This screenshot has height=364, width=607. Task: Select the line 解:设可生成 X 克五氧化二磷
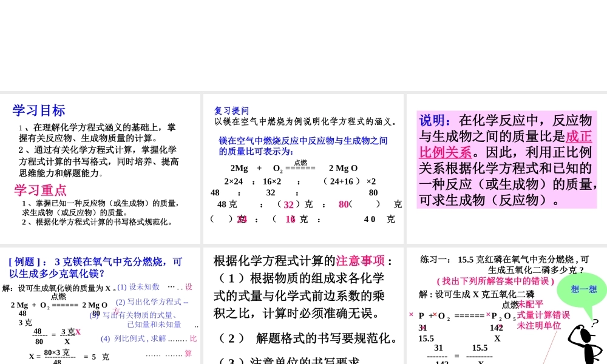pos(476,294)
